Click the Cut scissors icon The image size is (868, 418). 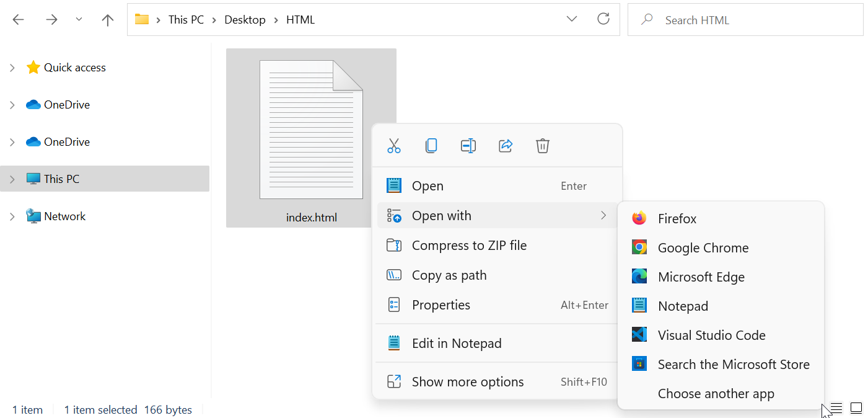(394, 146)
